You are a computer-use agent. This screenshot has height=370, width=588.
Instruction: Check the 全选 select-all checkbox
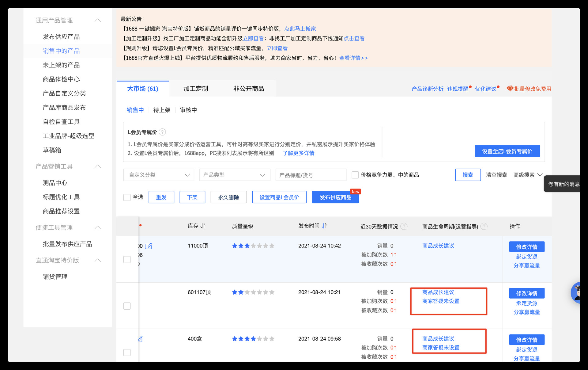[x=127, y=197]
